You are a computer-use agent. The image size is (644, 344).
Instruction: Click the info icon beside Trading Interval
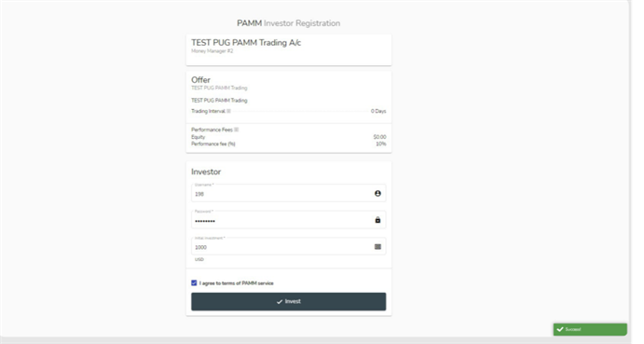[228, 111]
